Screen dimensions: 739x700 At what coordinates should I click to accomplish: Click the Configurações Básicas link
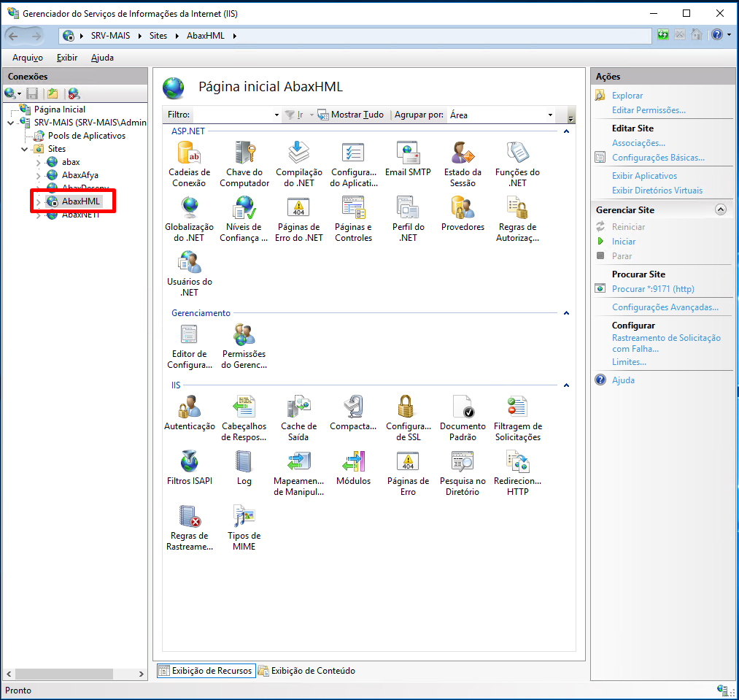[x=658, y=158]
